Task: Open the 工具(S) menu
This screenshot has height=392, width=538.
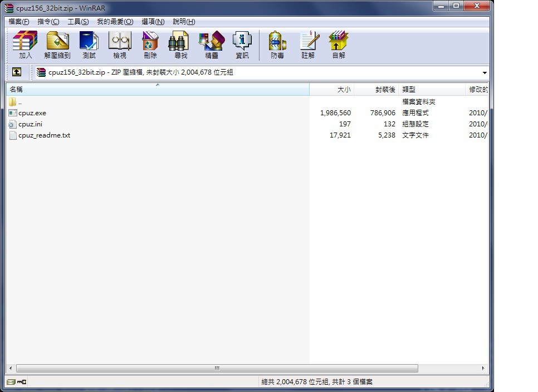Action: pos(78,22)
